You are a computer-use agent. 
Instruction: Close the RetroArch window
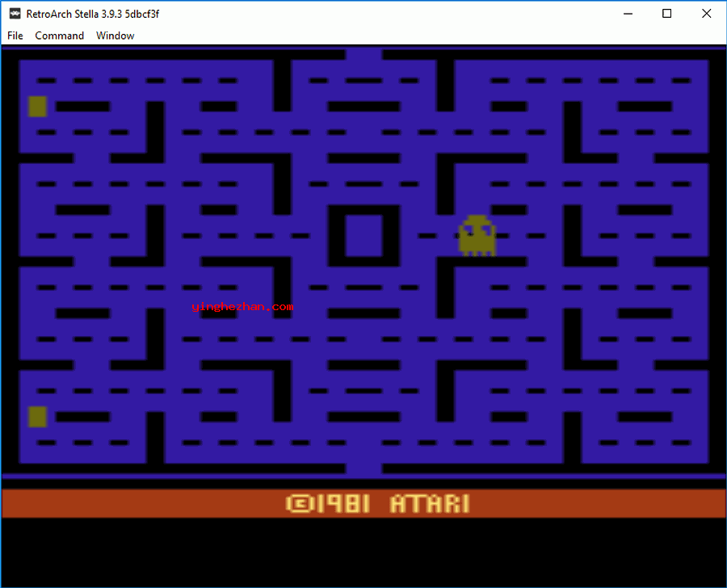[705, 14]
